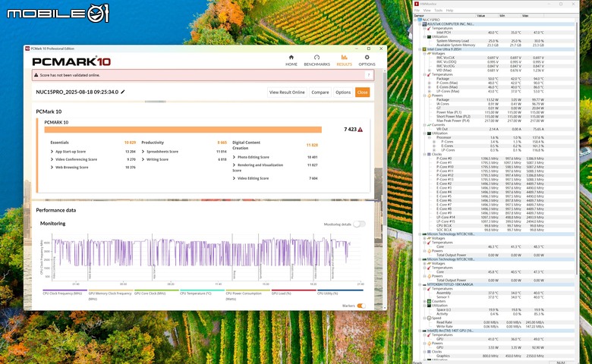Viewport: 592px width, 364px height.
Task: Collapse the Processor utilization node
Action: point(429,137)
